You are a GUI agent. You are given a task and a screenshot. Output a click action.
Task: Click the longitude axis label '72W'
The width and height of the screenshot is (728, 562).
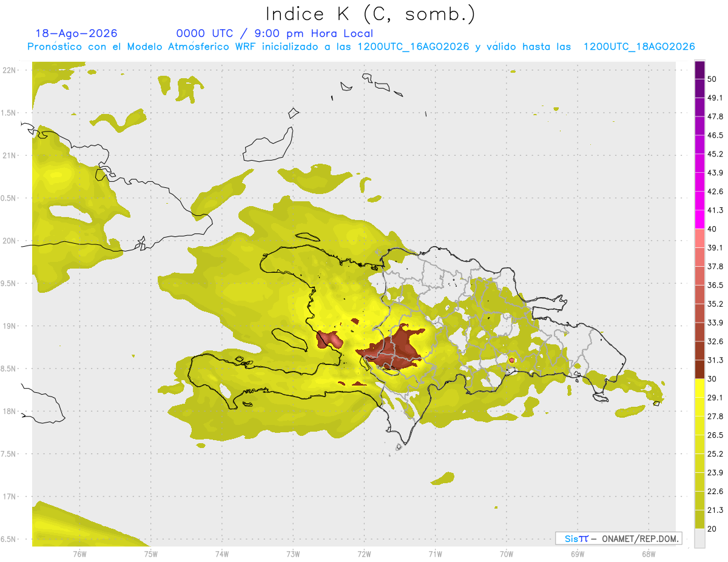(x=364, y=554)
